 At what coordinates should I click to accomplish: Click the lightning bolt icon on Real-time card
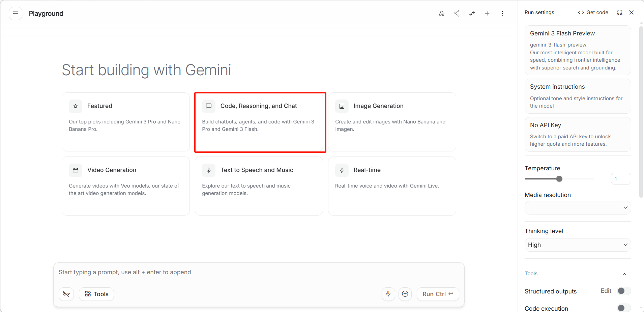point(342,170)
